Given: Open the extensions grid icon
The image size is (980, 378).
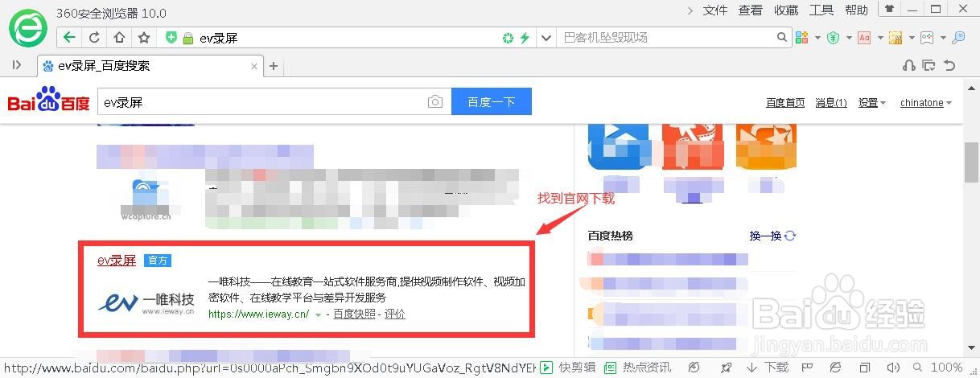Looking at the screenshot, I should tap(801, 37).
